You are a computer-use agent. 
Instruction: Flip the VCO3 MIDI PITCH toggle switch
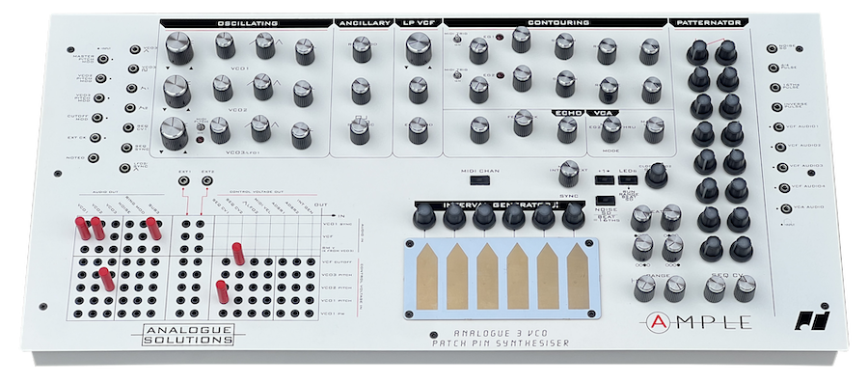coord(202,127)
